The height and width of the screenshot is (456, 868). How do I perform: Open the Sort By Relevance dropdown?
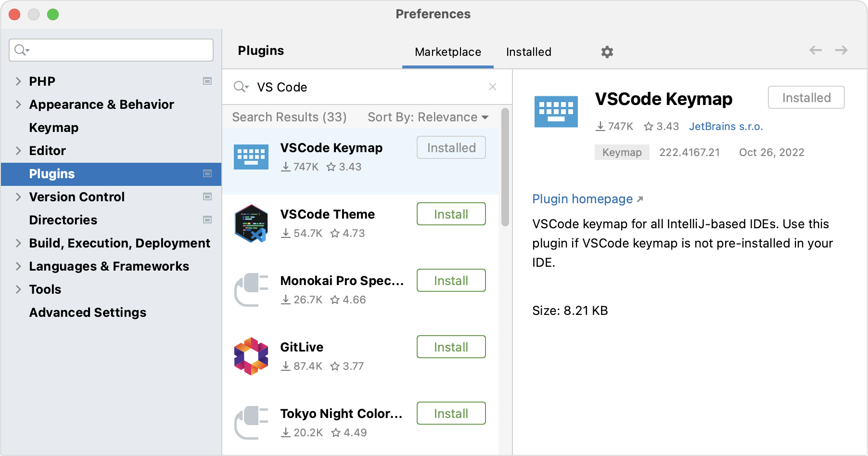pyautogui.click(x=428, y=117)
